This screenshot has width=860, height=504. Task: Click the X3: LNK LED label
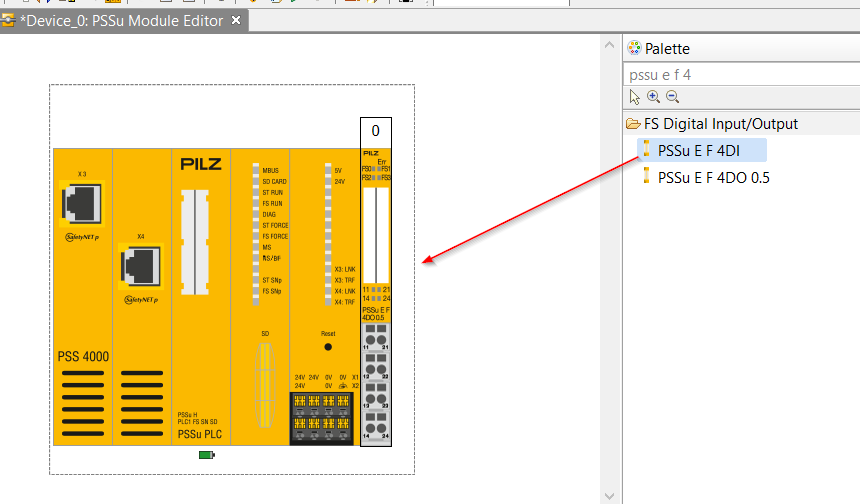[345, 269]
